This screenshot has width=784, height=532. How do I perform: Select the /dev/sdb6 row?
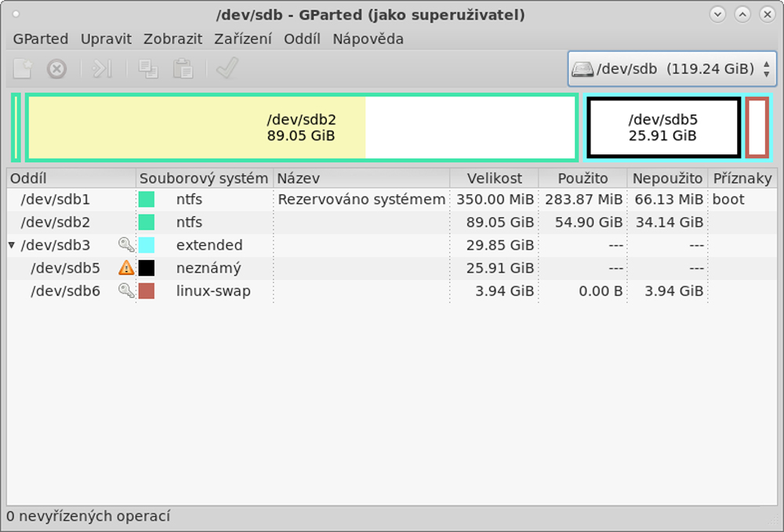point(392,291)
